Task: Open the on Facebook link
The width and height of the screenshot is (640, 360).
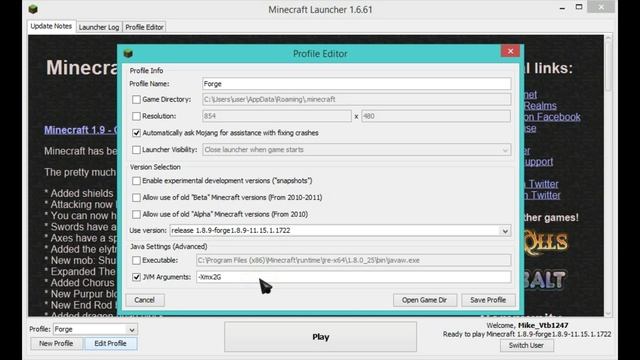Action: pyautogui.click(x=552, y=117)
